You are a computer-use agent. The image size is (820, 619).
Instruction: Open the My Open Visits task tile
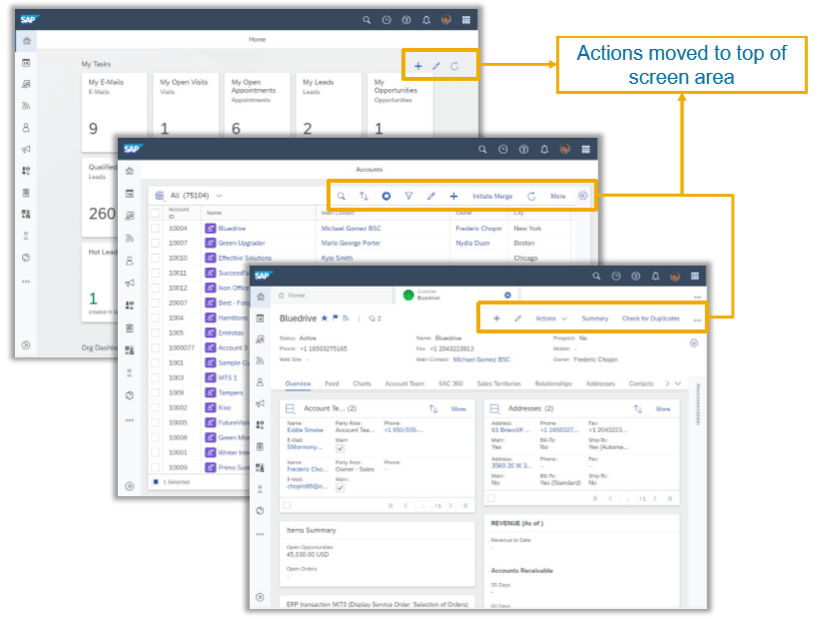tap(186, 105)
